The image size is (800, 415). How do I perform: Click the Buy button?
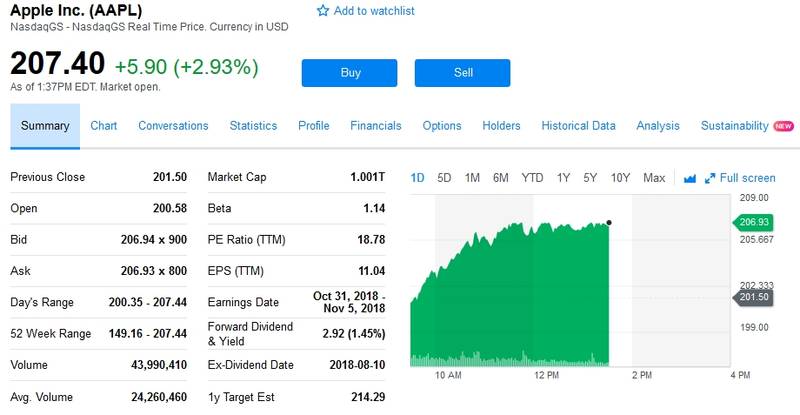349,73
